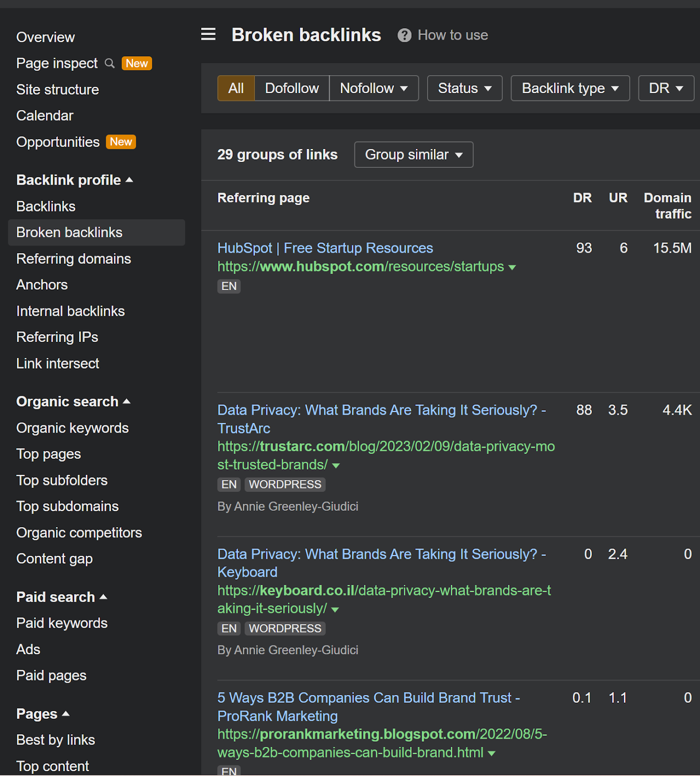700x776 pixels.
Task: Expand the trustarc.com URL dropdown arrow
Action: tap(336, 466)
